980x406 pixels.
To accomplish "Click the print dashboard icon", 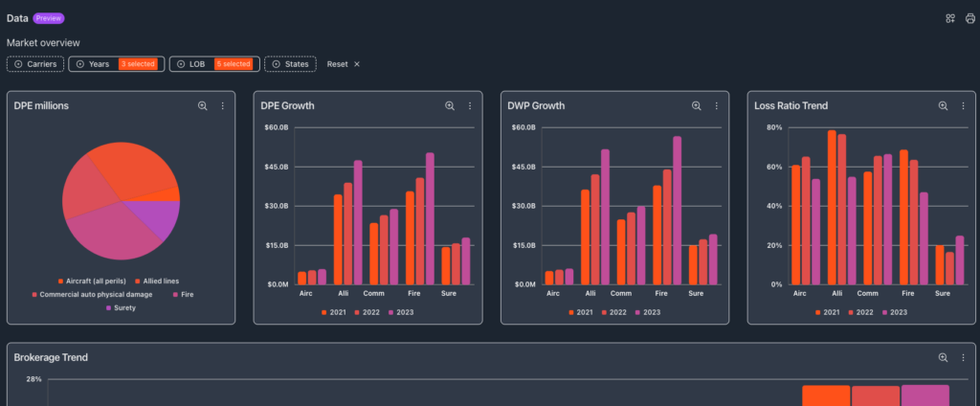I will [970, 18].
